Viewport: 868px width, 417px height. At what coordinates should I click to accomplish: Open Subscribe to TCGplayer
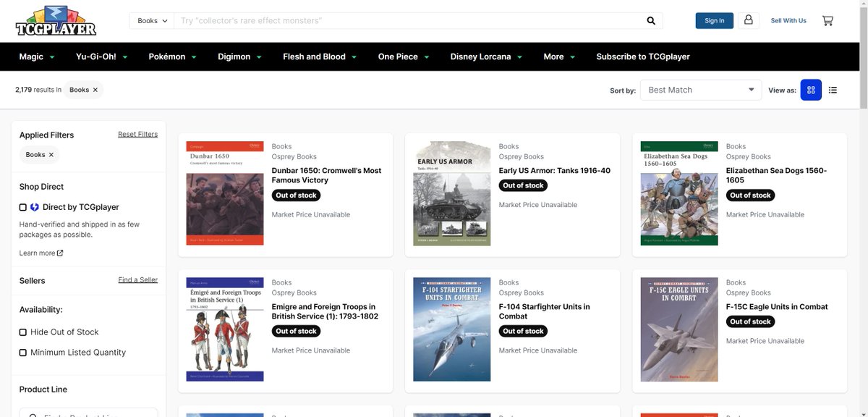tap(643, 56)
